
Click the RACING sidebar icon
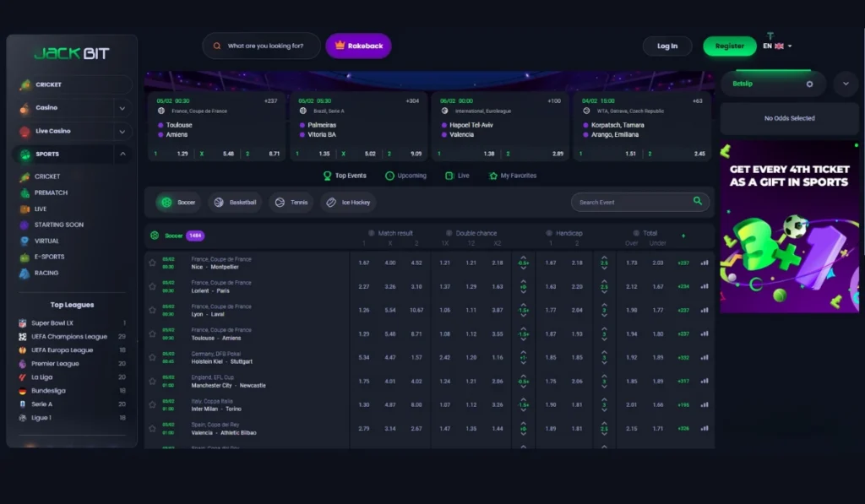click(x=24, y=273)
